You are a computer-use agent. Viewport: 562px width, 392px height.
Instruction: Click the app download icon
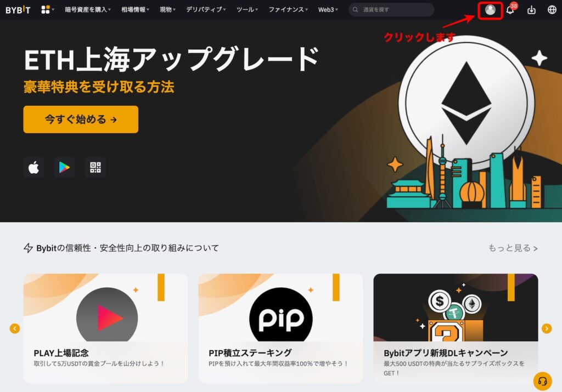[x=531, y=10]
